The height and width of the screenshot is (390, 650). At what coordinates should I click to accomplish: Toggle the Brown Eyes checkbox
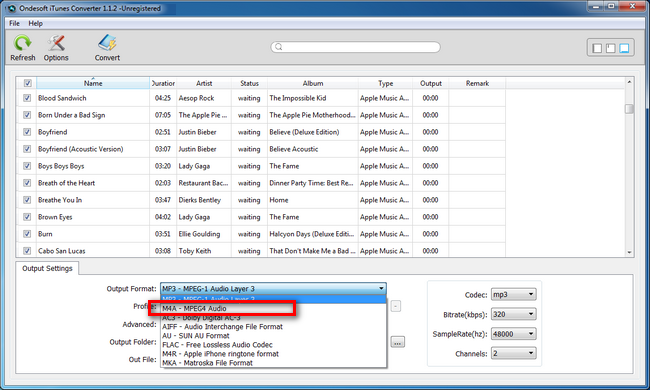pos(27,217)
